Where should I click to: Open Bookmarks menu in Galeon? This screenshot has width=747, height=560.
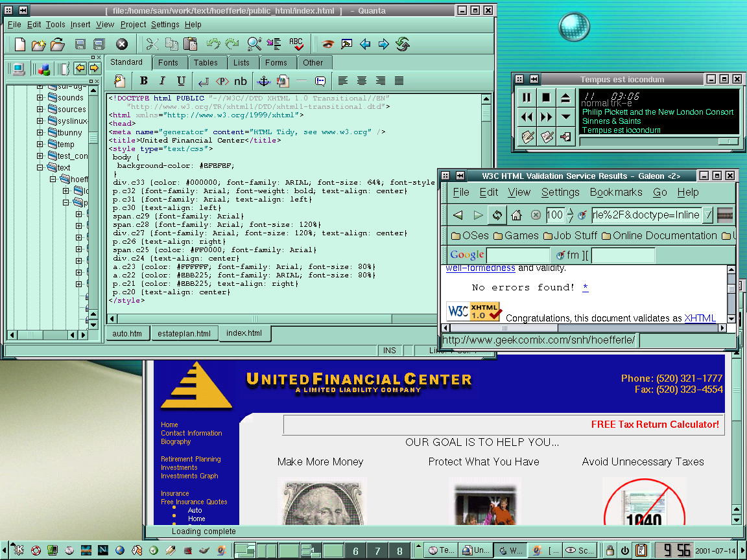coord(616,192)
